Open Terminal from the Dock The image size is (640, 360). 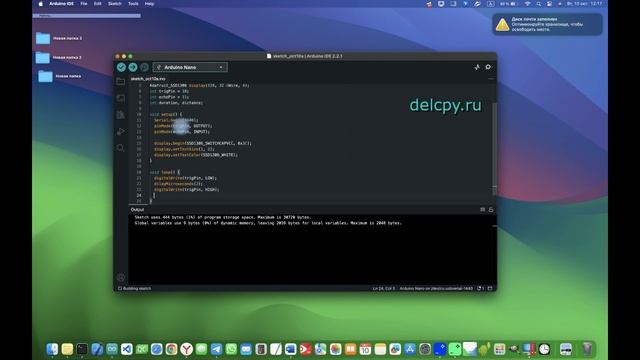82,349
